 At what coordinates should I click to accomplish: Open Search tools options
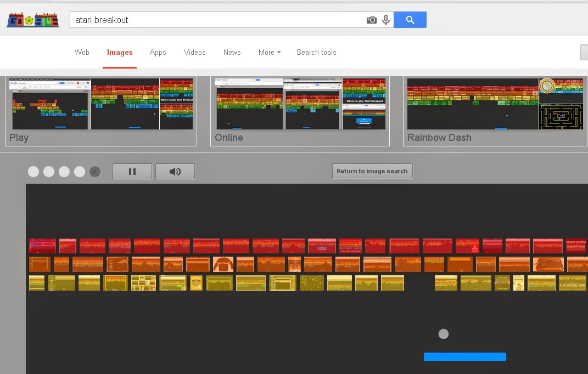tap(316, 53)
